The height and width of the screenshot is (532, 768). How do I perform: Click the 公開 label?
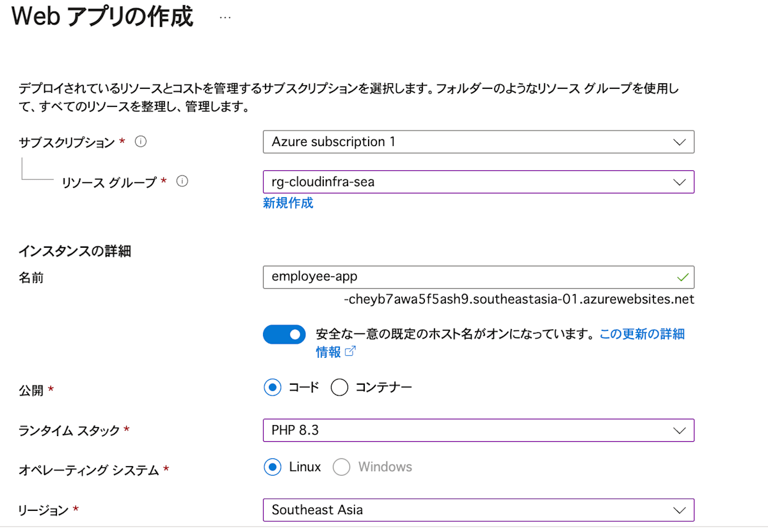click(x=31, y=391)
